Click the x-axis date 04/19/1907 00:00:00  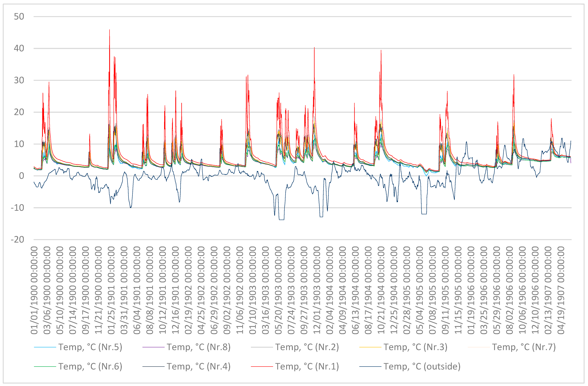(561, 290)
